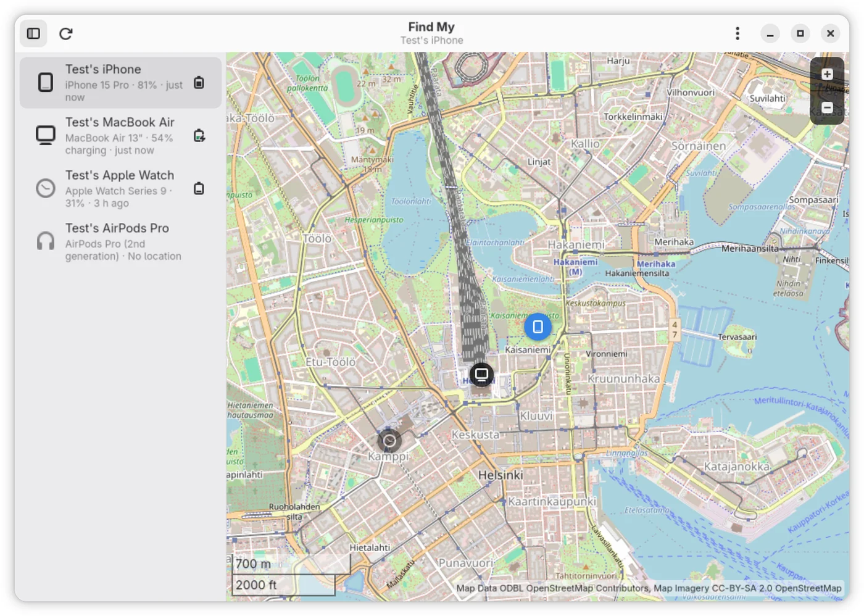Click the gray Apple Watch marker near Kamppi
Viewport: 864px width, 616px height.
[x=389, y=441]
